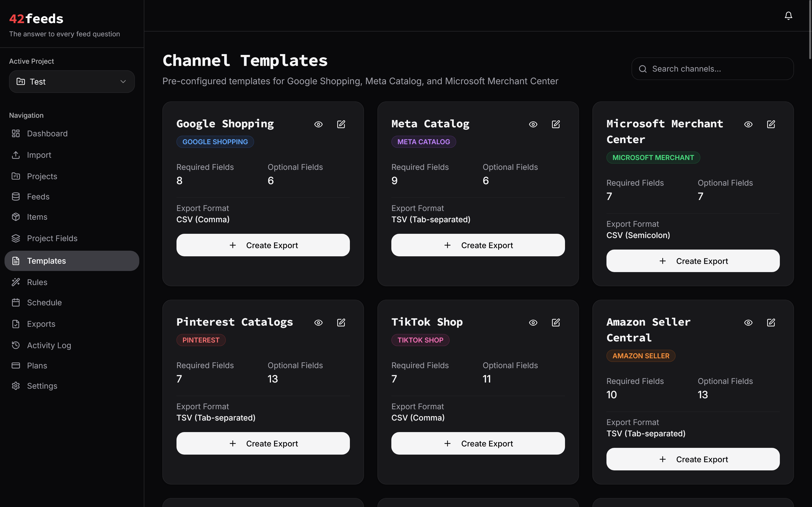
Task: Expand the Active Project selector
Action: point(71,81)
